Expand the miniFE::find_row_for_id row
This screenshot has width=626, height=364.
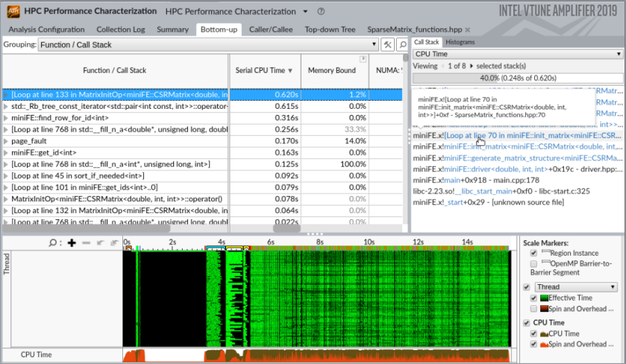(x=6, y=118)
